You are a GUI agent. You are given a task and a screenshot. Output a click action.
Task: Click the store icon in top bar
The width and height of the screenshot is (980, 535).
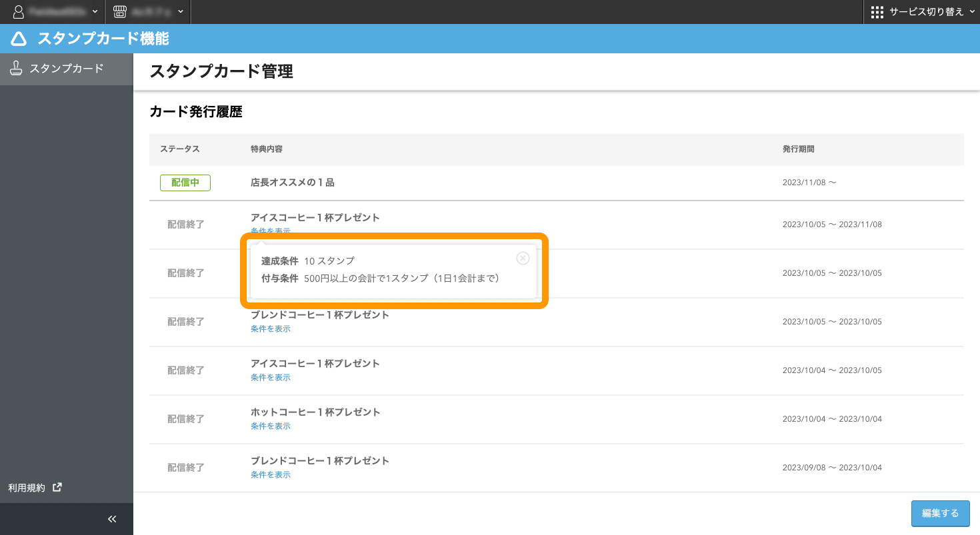tap(119, 12)
